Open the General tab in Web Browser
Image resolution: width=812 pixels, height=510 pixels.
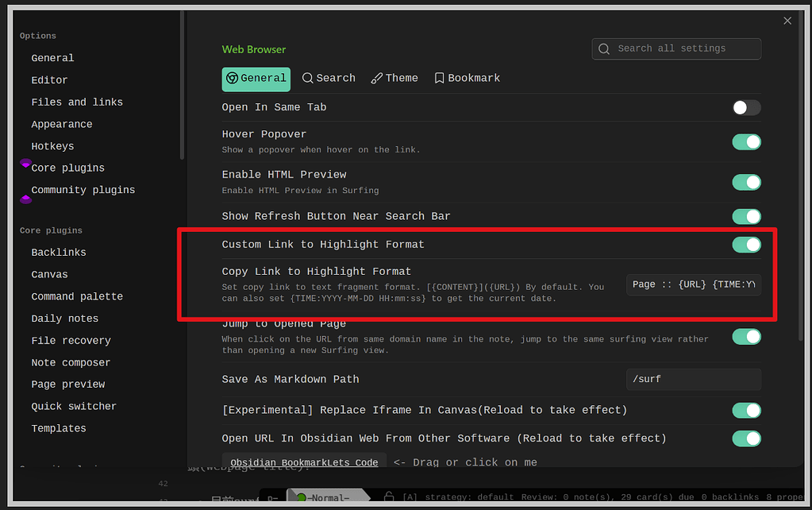point(256,79)
